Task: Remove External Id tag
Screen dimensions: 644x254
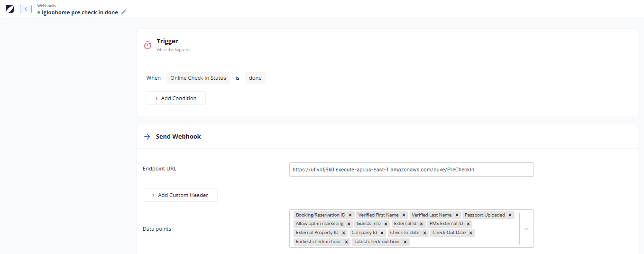Action: click(421, 224)
